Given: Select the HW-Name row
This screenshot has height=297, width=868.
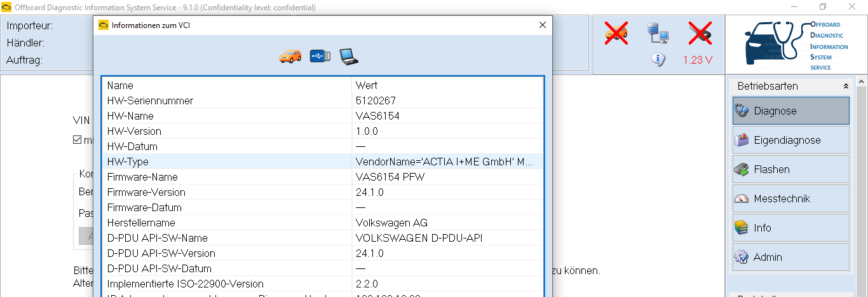Looking at the screenshot, I should 322,116.
